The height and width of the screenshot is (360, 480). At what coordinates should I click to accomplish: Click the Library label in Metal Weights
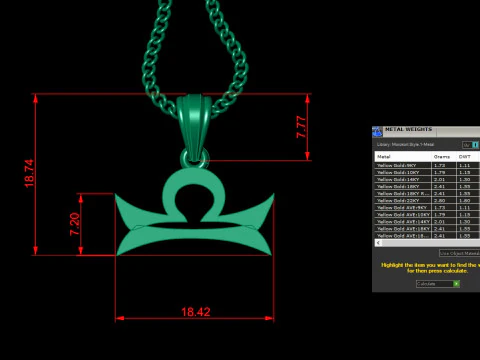[x=405, y=145]
